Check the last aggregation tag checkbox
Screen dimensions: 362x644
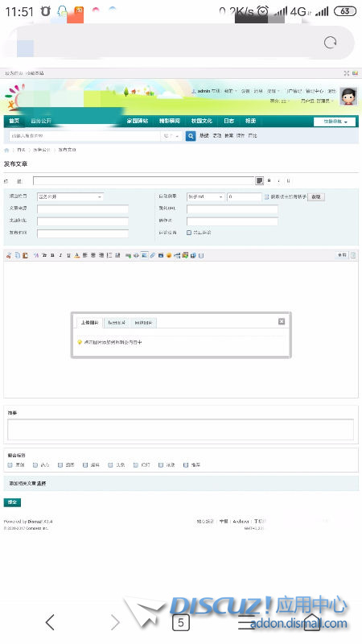[x=186, y=465]
